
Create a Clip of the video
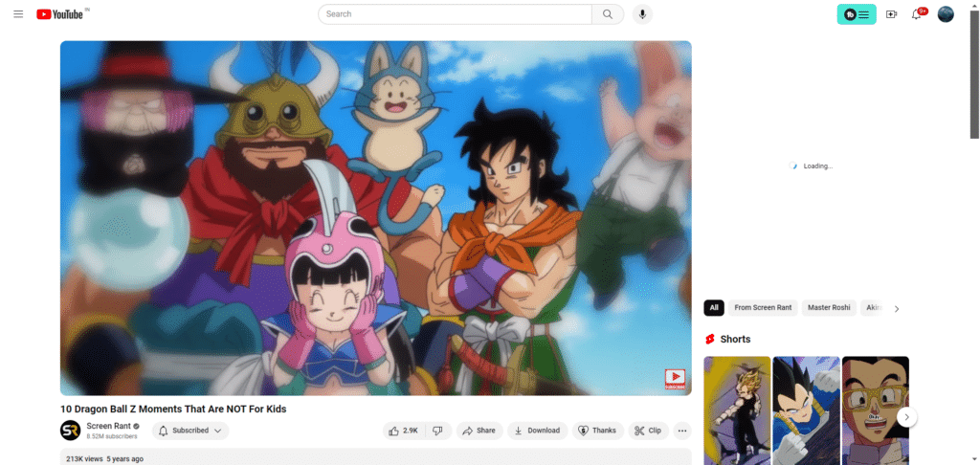pos(648,431)
